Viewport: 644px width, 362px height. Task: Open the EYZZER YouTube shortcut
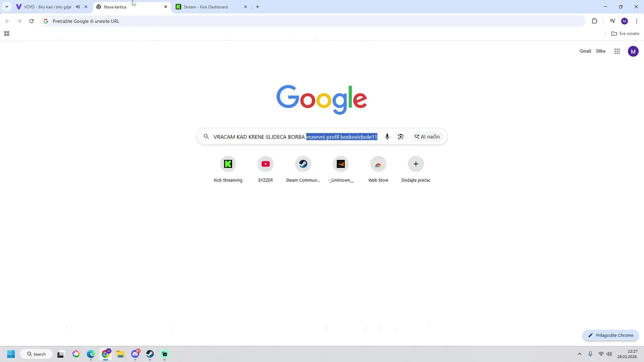[266, 170]
